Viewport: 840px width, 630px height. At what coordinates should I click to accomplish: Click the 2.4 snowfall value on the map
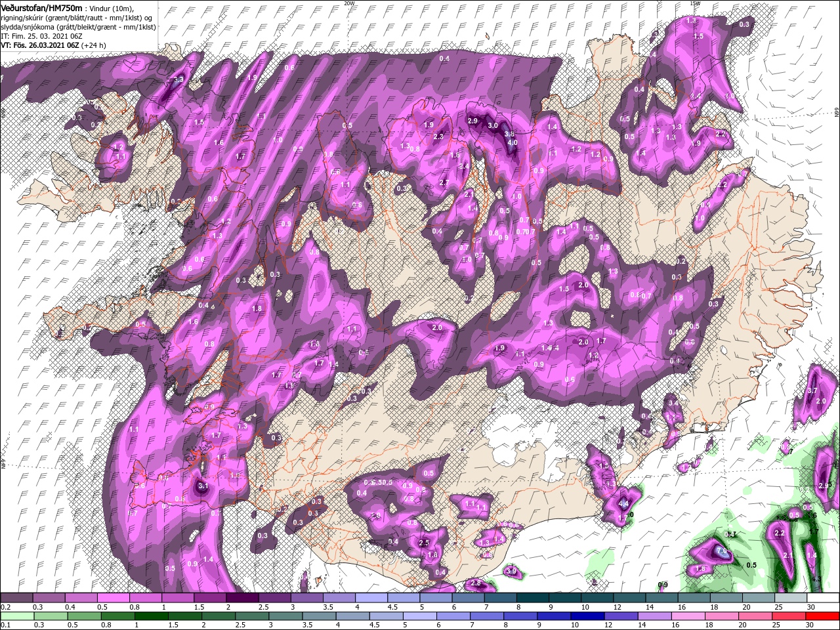463,166
